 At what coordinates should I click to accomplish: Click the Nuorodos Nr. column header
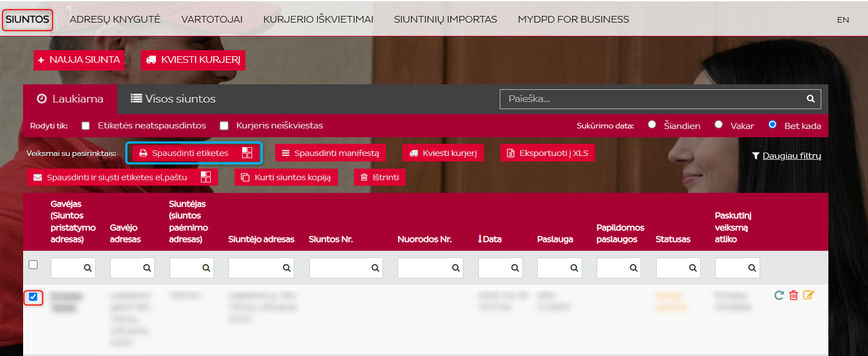[x=424, y=239]
